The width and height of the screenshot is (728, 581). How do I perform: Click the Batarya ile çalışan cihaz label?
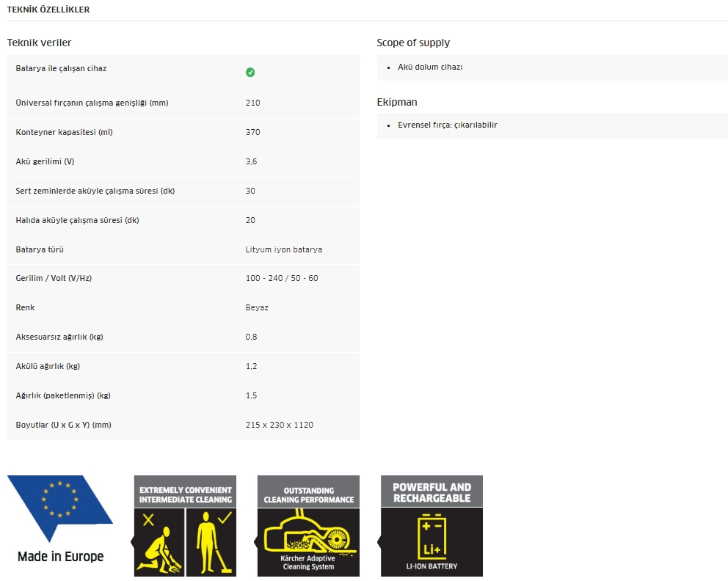[62, 68]
